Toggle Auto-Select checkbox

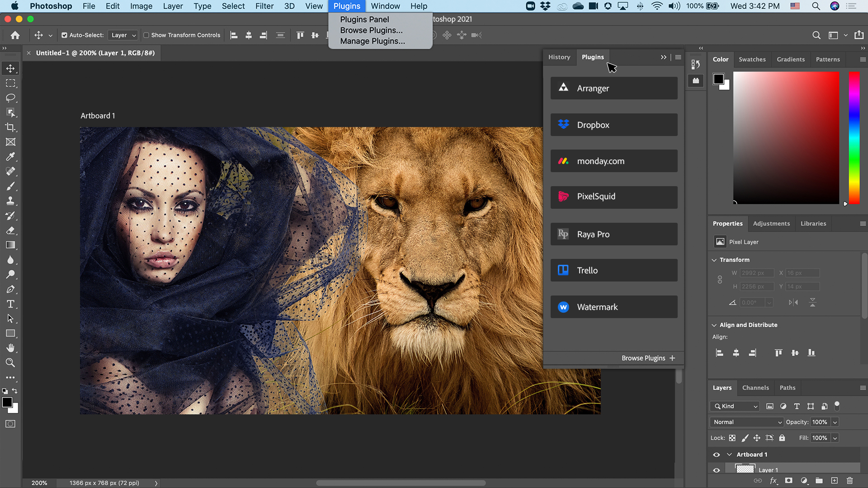[64, 34]
